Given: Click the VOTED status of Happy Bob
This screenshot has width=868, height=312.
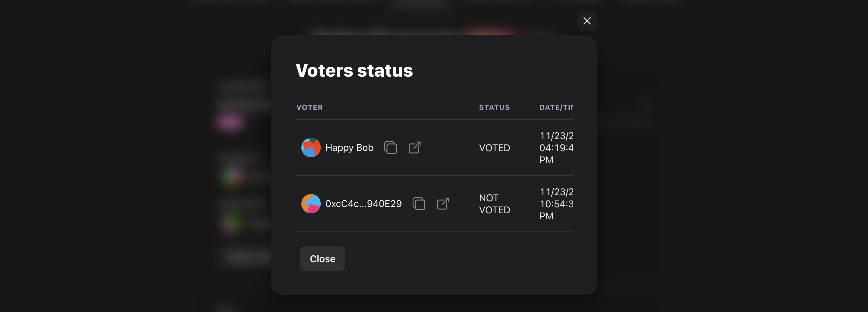Looking at the screenshot, I should pyautogui.click(x=494, y=148).
